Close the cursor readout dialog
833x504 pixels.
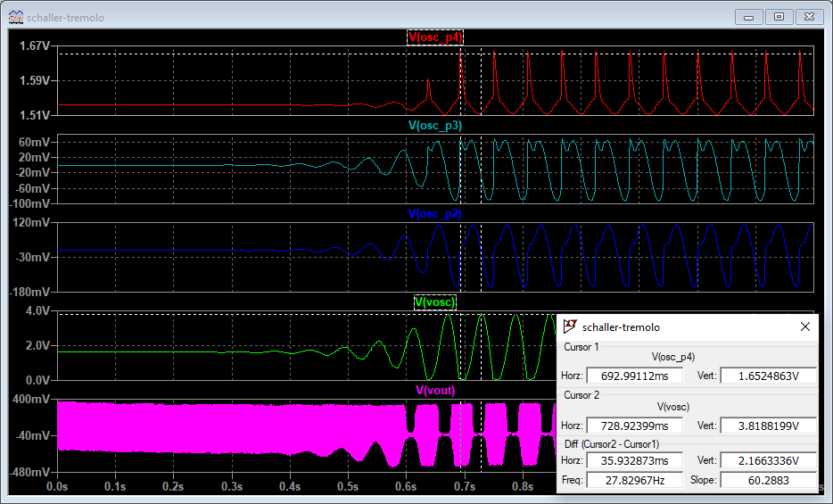point(804,327)
